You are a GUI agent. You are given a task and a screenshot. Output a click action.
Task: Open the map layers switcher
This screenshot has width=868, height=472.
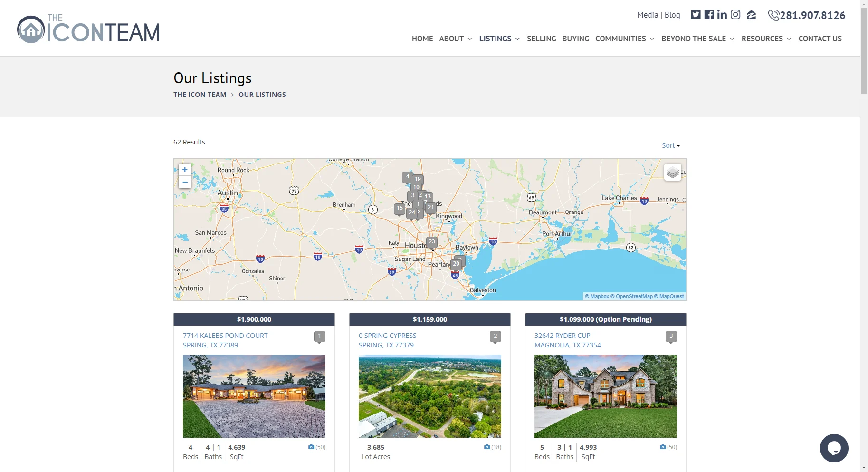click(x=672, y=172)
